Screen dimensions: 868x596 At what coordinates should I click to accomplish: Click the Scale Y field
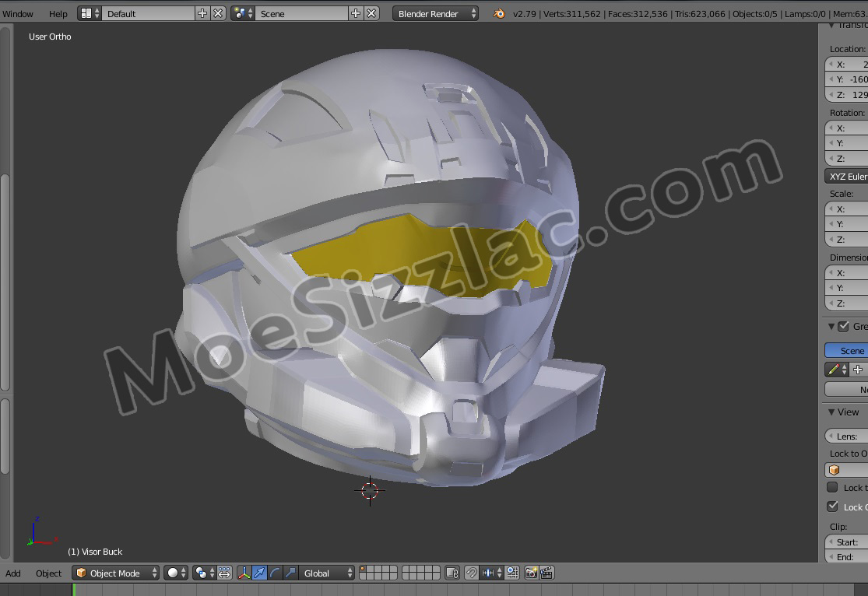846,224
